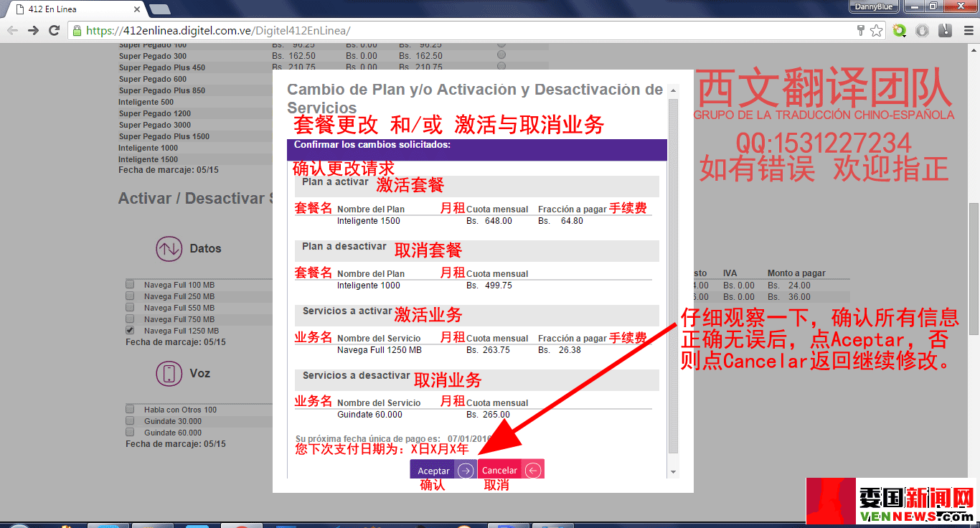The height and width of the screenshot is (528, 980).
Task: Uncheck the Navega Full 1250 MB checkbox
Action: [x=130, y=330]
